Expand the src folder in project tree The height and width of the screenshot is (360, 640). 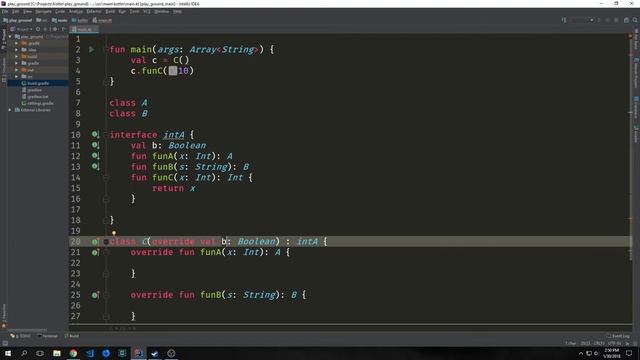(x=17, y=76)
